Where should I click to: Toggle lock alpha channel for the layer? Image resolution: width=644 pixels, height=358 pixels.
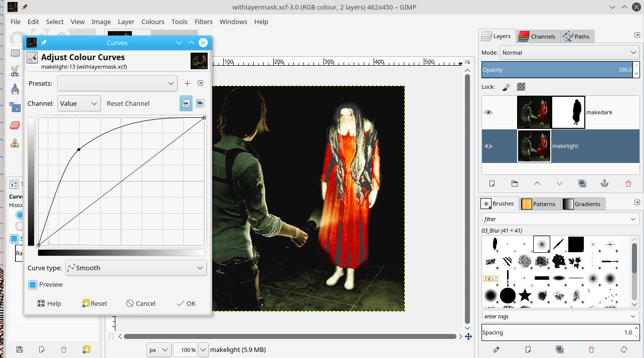521,87
